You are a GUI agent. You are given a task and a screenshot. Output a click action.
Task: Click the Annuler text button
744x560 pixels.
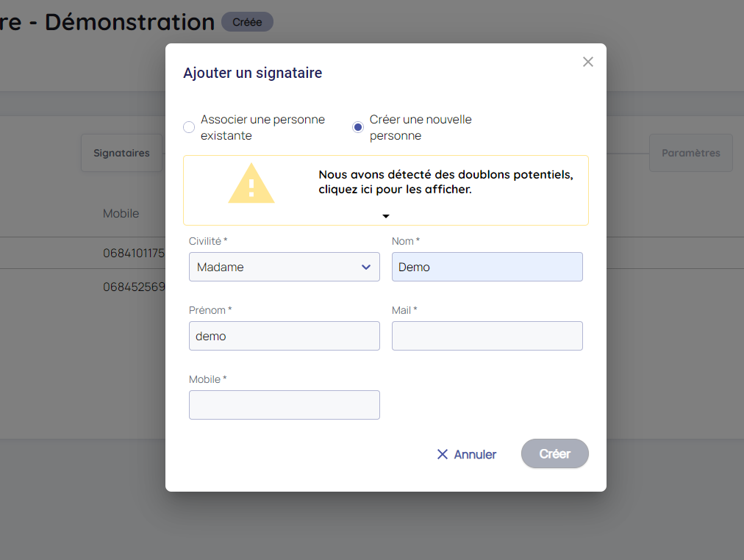tap(474, 454)
